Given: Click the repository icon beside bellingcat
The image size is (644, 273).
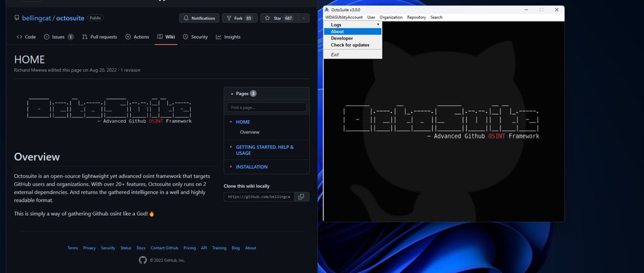Looking at the screenshot, I should click(x=17, y=18).
